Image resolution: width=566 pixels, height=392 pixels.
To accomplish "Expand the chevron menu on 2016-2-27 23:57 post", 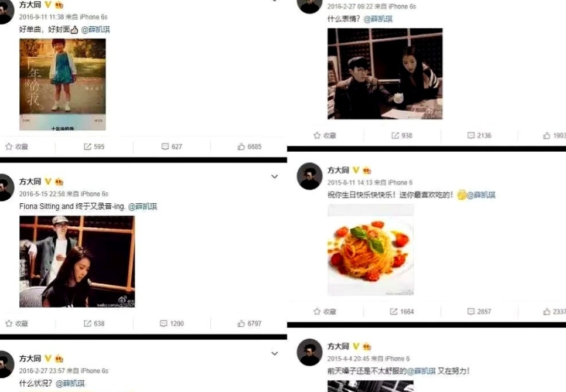I will coord(275,353).
